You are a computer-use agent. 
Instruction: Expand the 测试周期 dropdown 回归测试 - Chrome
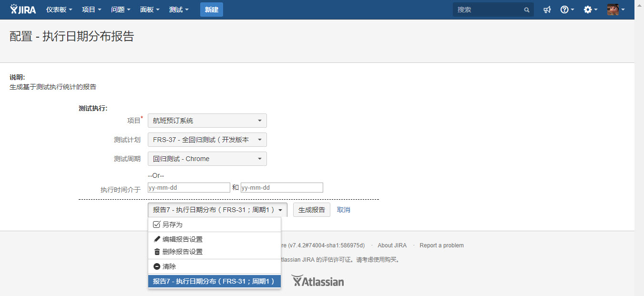[x=207, y=159]
